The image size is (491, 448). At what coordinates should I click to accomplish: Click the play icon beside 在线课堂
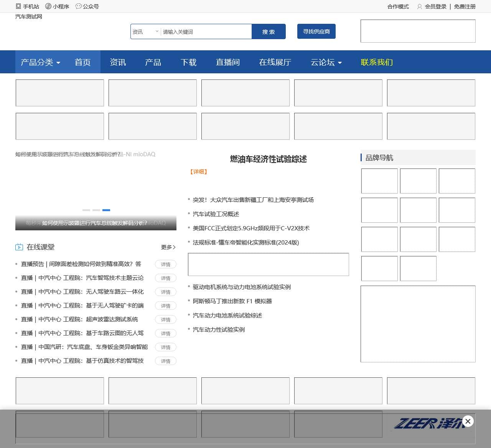click(19, 247)
